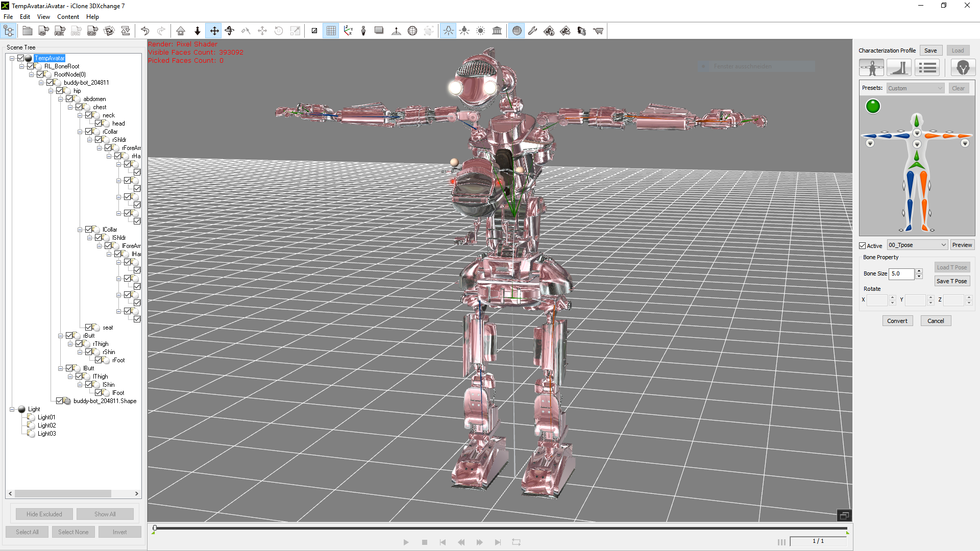Click the shopping cart marketplace icon
Image resolution: width=980 pixels, height=551 pixels.
(598, 31)
